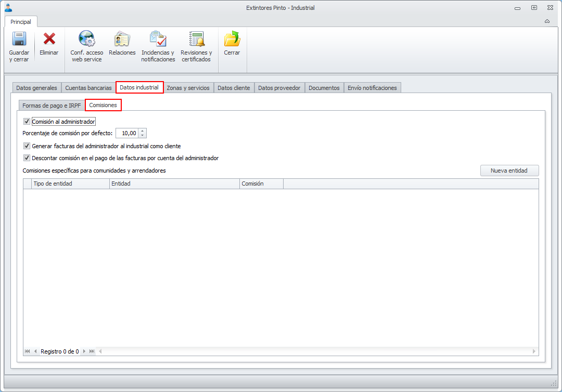
Task: Click the Registro 0 de 0 text
Action: coord(59,351)
